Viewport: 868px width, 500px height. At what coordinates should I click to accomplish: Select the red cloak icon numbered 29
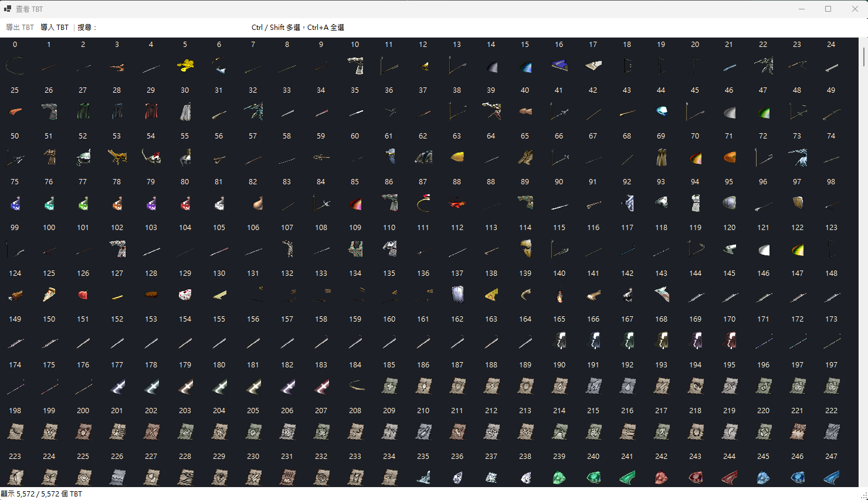click(x=151, y=112)
